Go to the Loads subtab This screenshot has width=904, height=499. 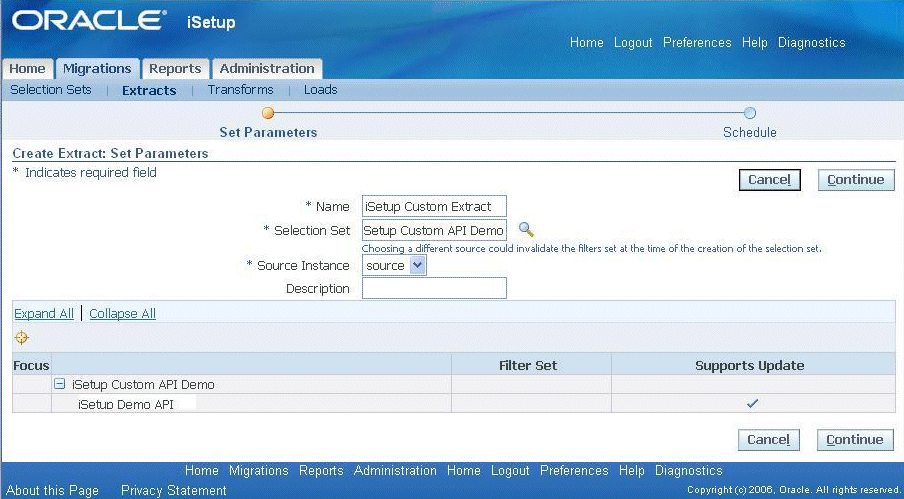point(321,90)
